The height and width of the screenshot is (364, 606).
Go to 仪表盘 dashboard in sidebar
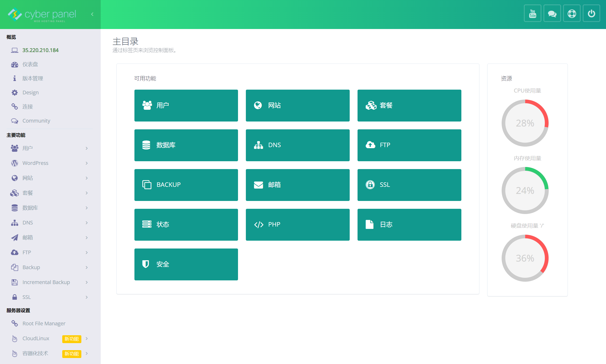coord(30,64)
